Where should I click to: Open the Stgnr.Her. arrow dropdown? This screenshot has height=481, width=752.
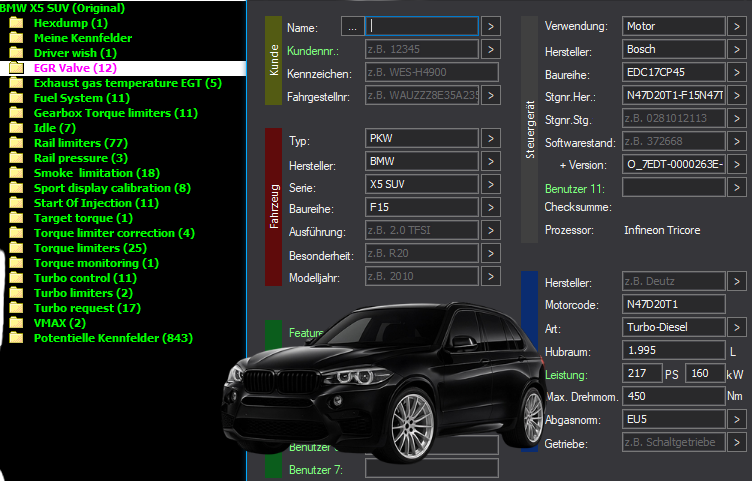pyautogui.click(x=737, y=95)
